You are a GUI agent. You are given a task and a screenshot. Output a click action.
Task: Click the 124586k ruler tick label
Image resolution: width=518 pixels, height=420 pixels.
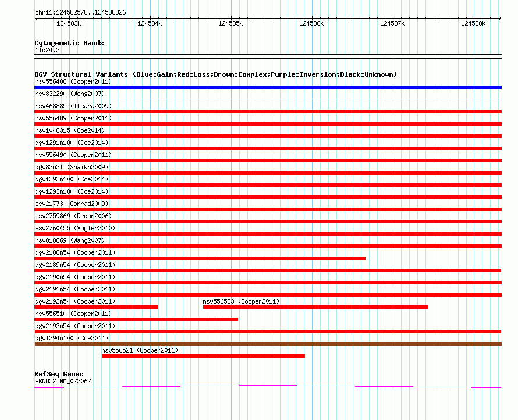[311, 23]
